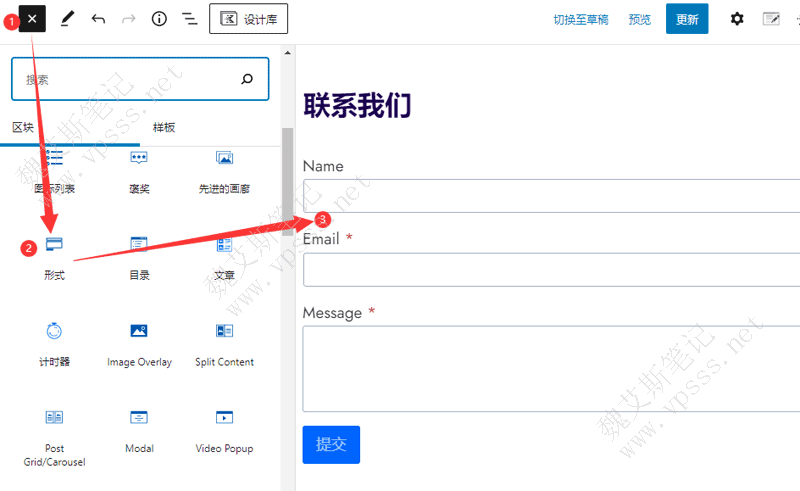
Task: Insert the Modal block
Action: pos(139,432)
